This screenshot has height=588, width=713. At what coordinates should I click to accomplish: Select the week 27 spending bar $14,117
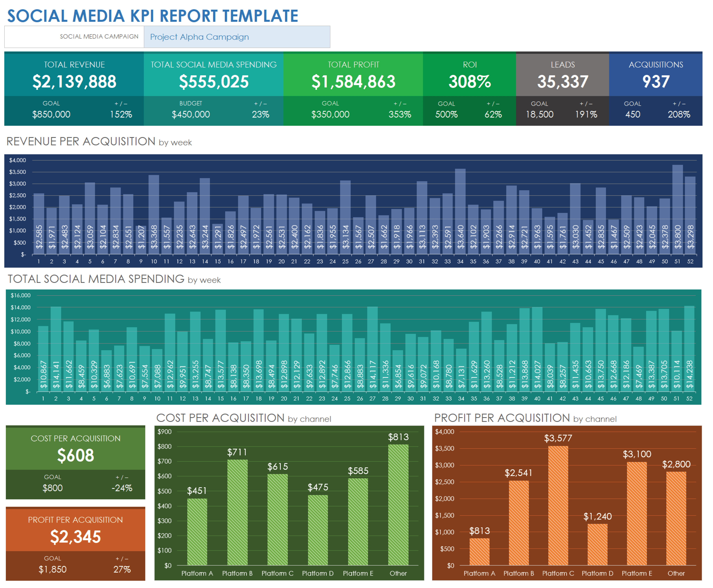click(x=373, y=349)
